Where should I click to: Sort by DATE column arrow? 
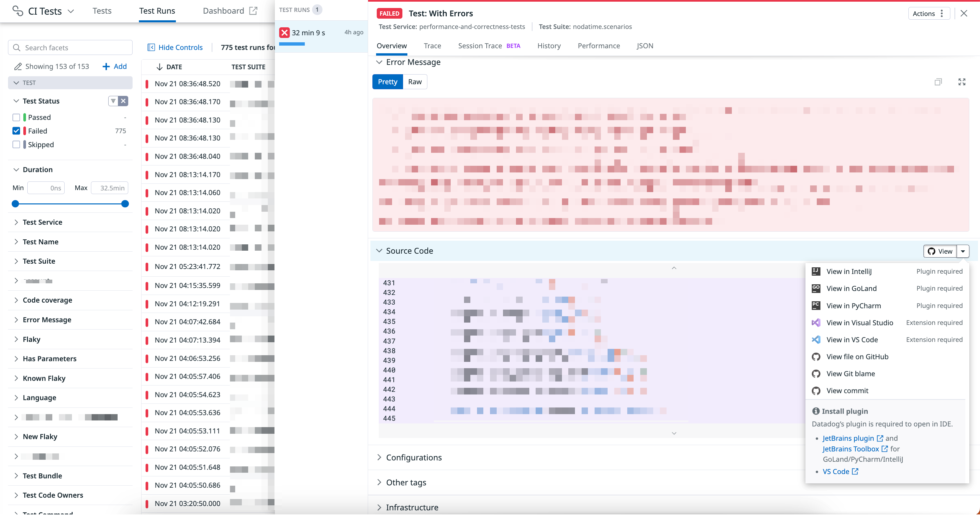pyautogui.click(x=160, y=67)
